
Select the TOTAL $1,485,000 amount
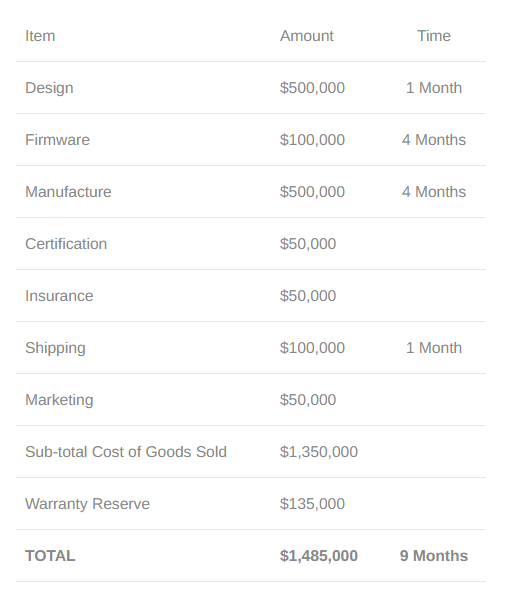point(319,556)
